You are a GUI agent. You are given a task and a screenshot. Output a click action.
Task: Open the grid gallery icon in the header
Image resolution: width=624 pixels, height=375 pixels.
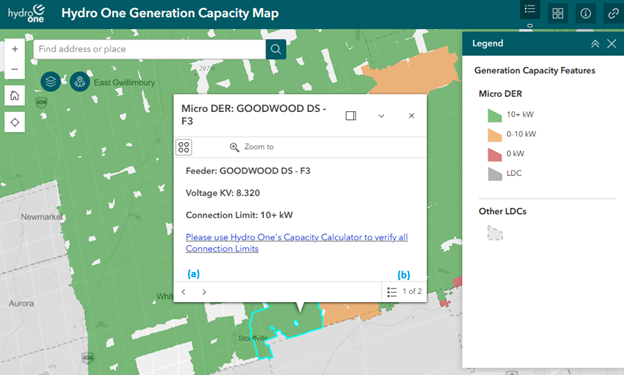coord(558,14)
